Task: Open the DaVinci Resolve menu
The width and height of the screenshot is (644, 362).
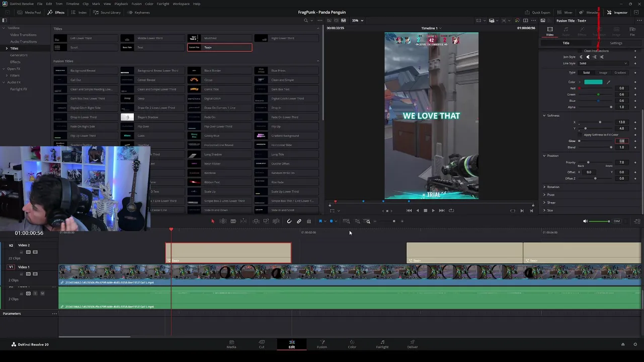Action: pos(22,4)
